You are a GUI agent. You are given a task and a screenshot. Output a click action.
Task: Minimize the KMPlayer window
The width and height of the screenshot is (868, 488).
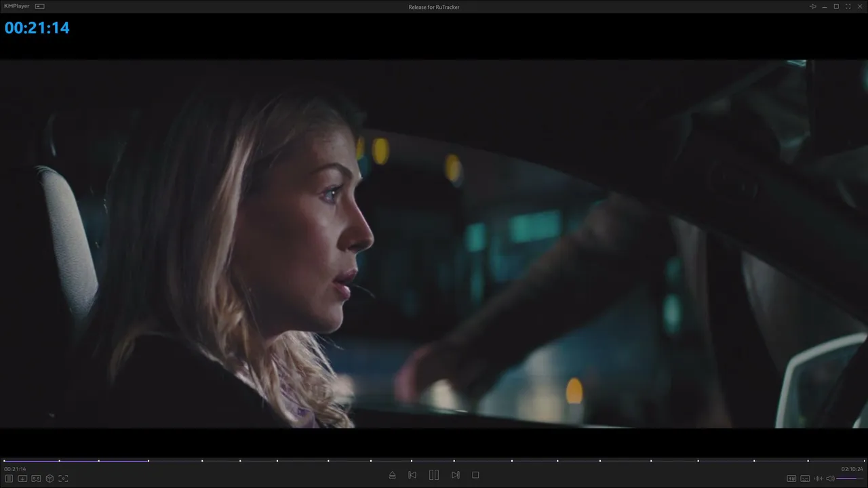[x=825, y=6]
